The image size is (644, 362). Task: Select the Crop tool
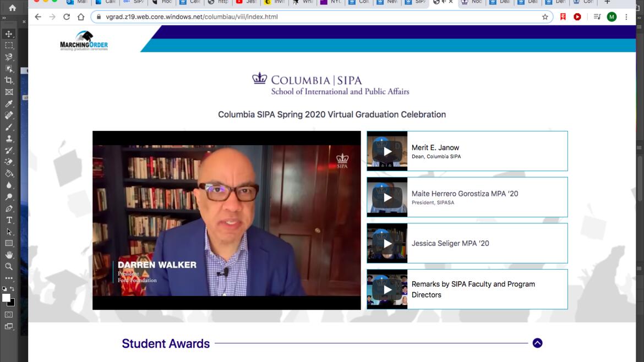[8, 80]
